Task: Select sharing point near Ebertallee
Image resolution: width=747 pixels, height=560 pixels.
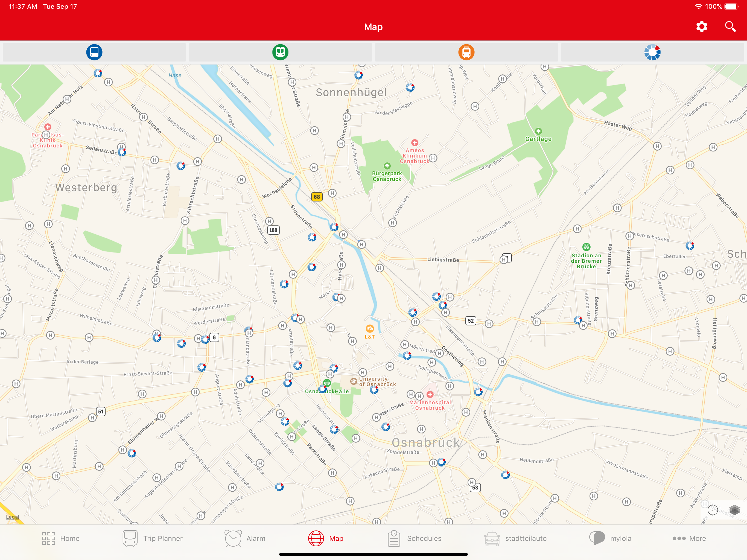Action: pyautogui.click(x=690, y=246)
